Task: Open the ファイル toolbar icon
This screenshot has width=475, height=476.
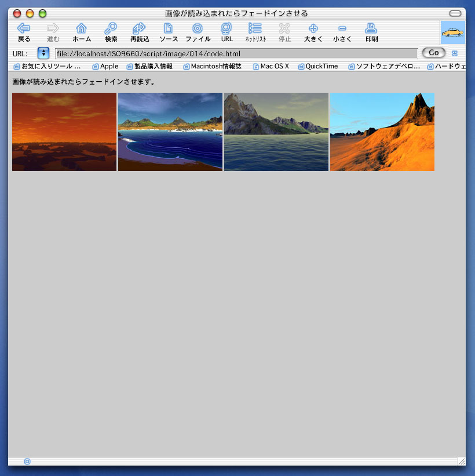Action: 198,32
